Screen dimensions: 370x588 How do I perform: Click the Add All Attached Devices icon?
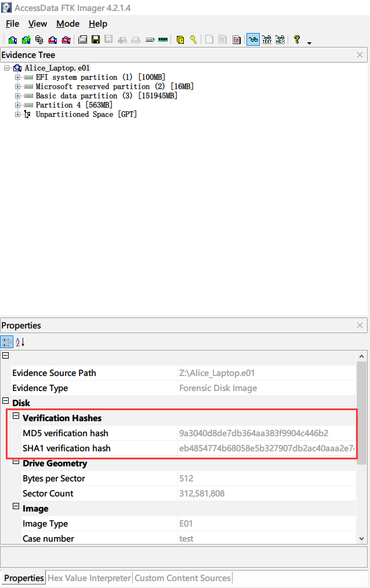click(26, 39)
